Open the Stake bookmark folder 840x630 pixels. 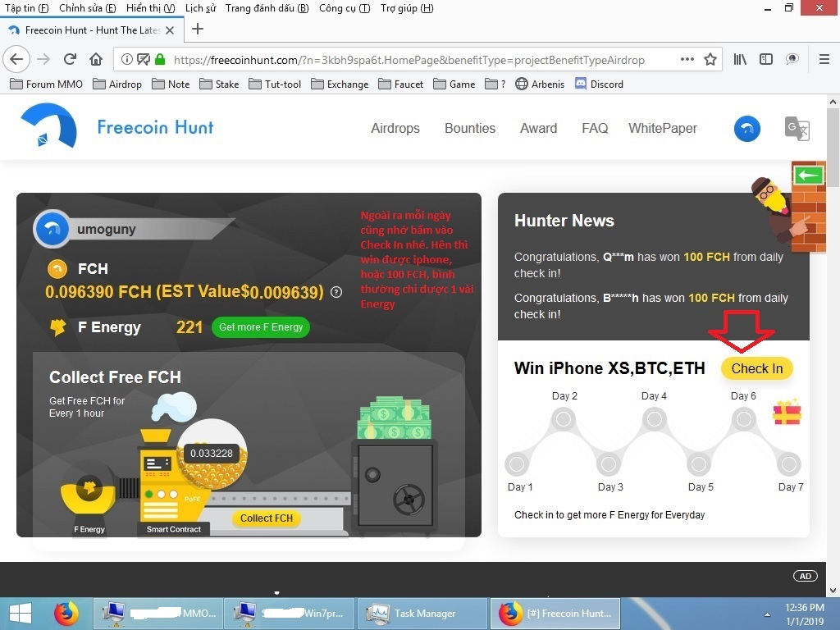pyautogui.click(x=218, y=84)
